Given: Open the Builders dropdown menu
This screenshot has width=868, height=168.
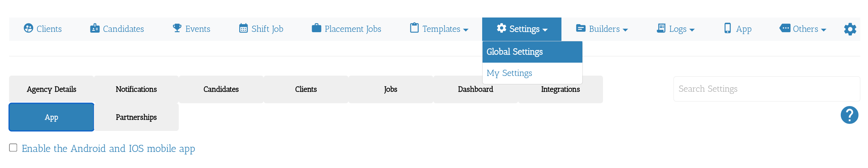Looking at the screenshot, I should coord(602,29).
